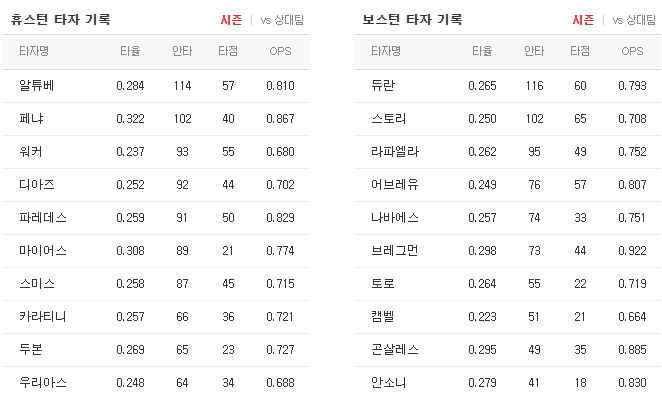The height and width of the screenshot is (409, 662).
Task: Switch the Boston table to vs 상대팀
Action: 634,20
